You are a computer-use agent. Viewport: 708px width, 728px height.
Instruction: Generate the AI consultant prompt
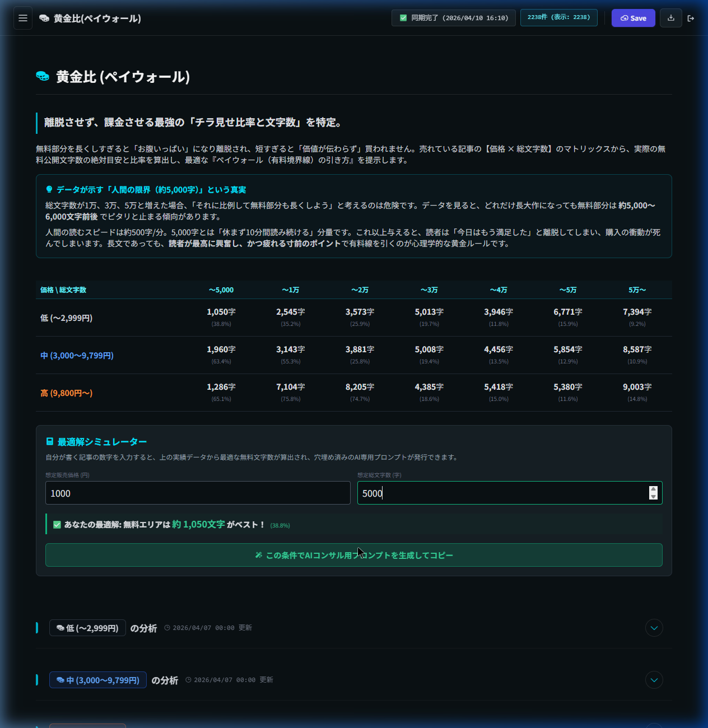[353, 555]
